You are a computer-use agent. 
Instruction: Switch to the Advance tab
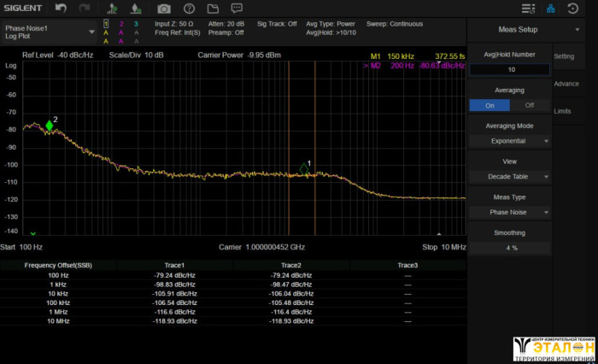566,84
